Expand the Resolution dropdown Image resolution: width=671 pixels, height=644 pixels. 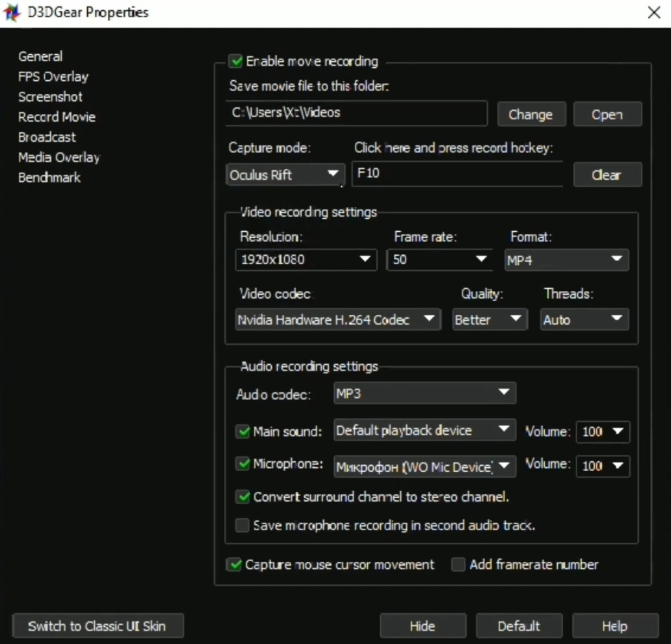(x=306, y=260)
